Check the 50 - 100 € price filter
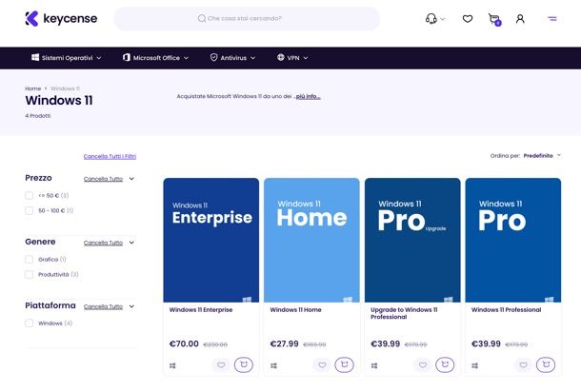 [x=29, y=210]
